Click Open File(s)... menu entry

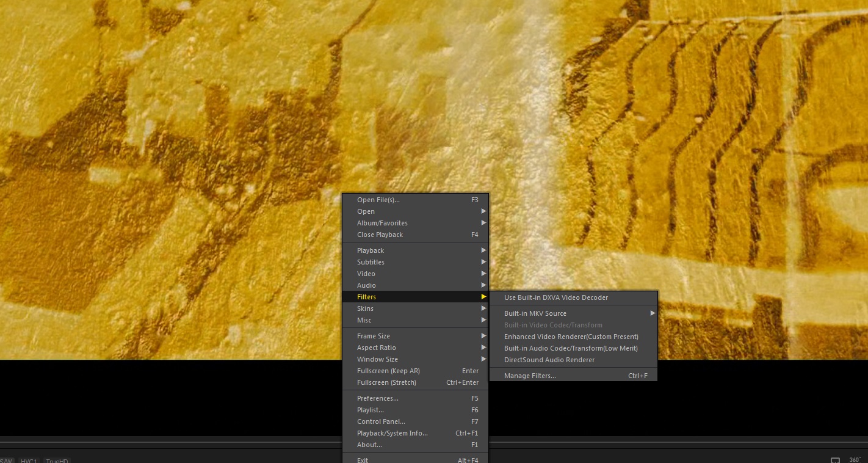pos(378,200)
